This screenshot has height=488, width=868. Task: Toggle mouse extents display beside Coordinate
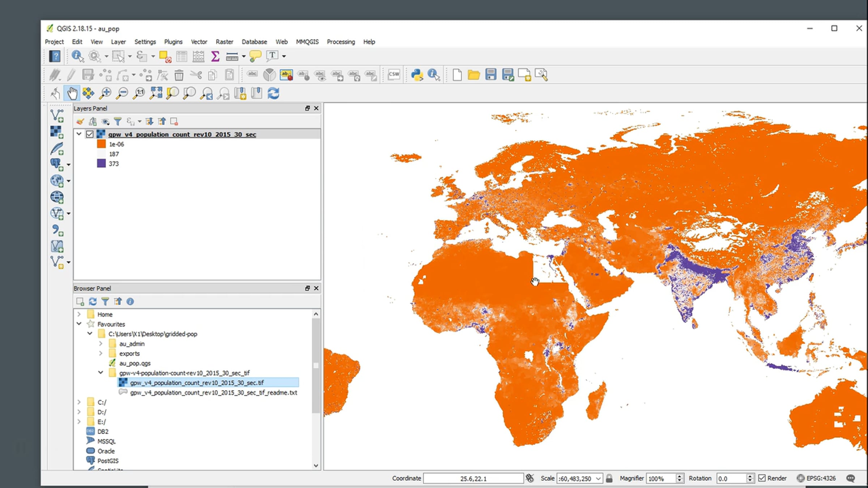click(x=530, y=478)
